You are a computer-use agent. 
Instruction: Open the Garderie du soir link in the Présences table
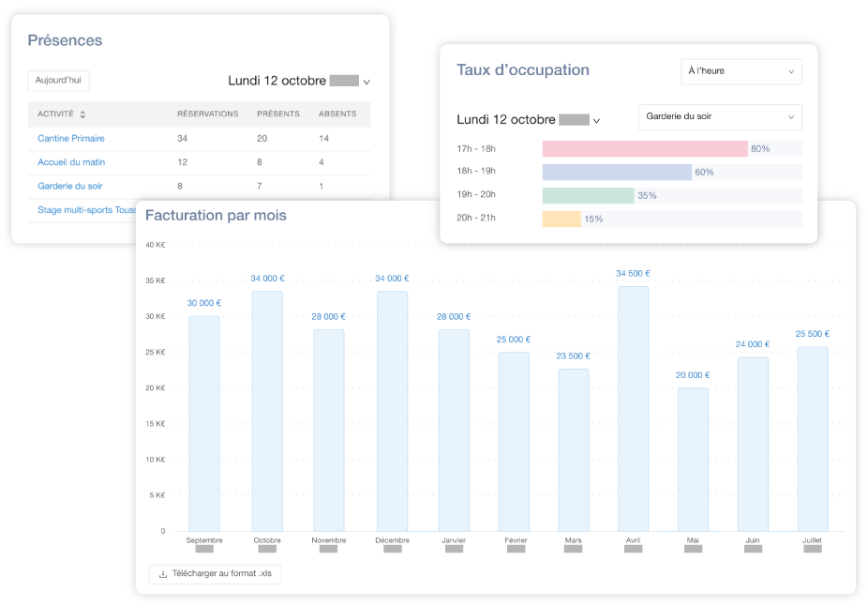[70, 187]
